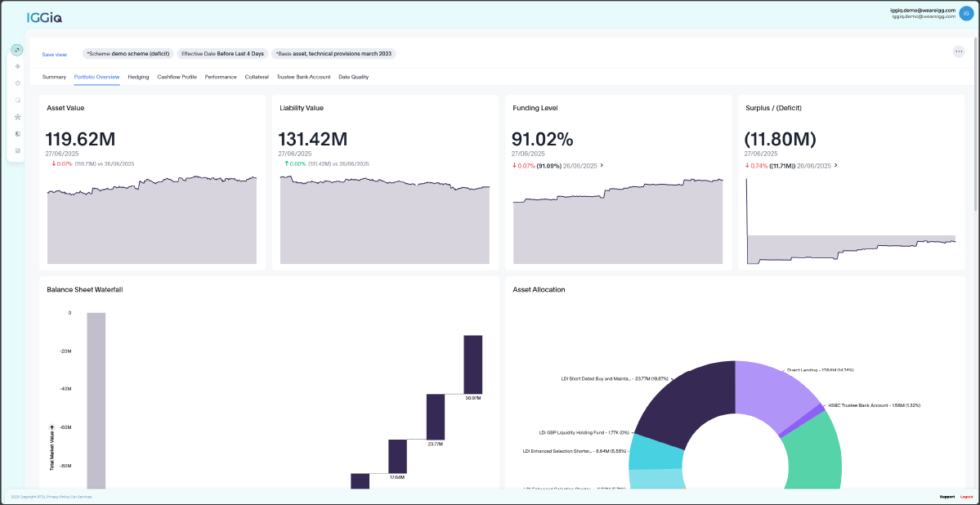The height and width of the screenshot is (505, 980).
Task: Switch to the Summary tab
Action: pos(55,77)
